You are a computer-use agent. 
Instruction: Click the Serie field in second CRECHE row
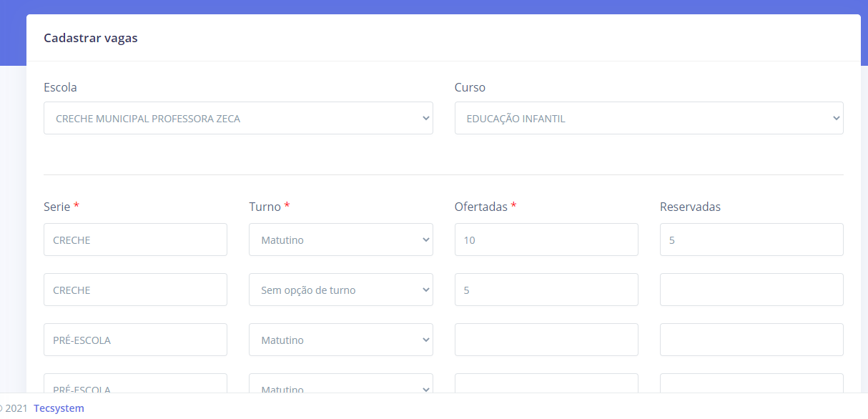coord(135,290)
